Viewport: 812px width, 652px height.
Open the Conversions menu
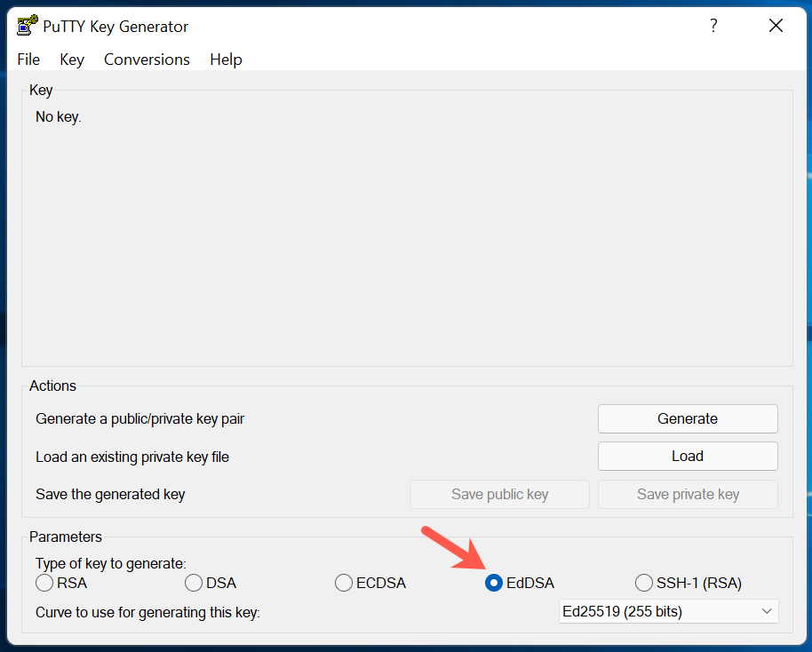146,60
